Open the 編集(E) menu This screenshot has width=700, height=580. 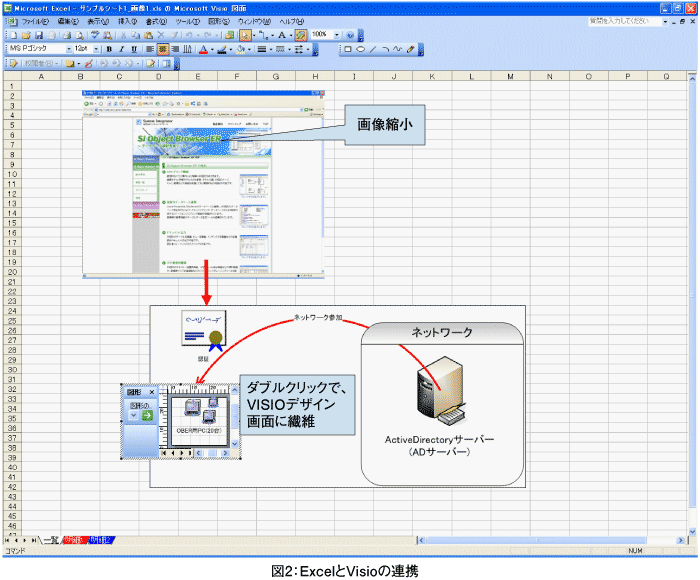pos(68,21)
